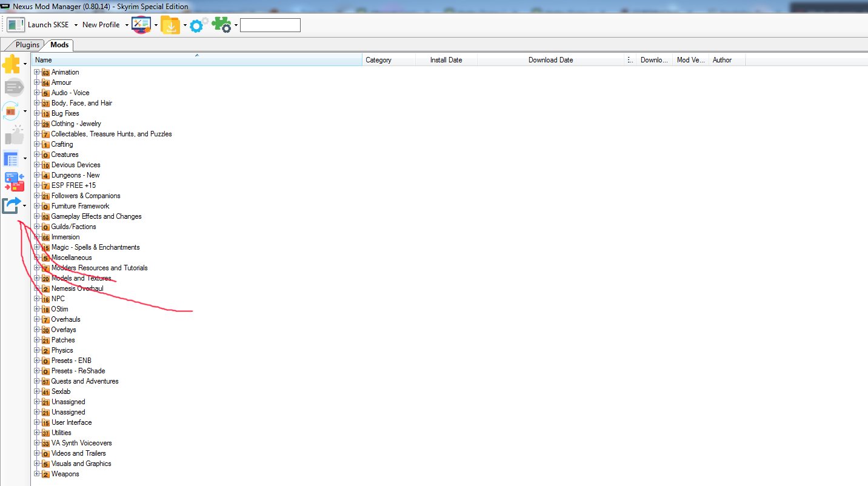The height and width of the screenshot is (486, 868).
Task: Open the dropdown beside the category list icon
Action: point(25,159)
